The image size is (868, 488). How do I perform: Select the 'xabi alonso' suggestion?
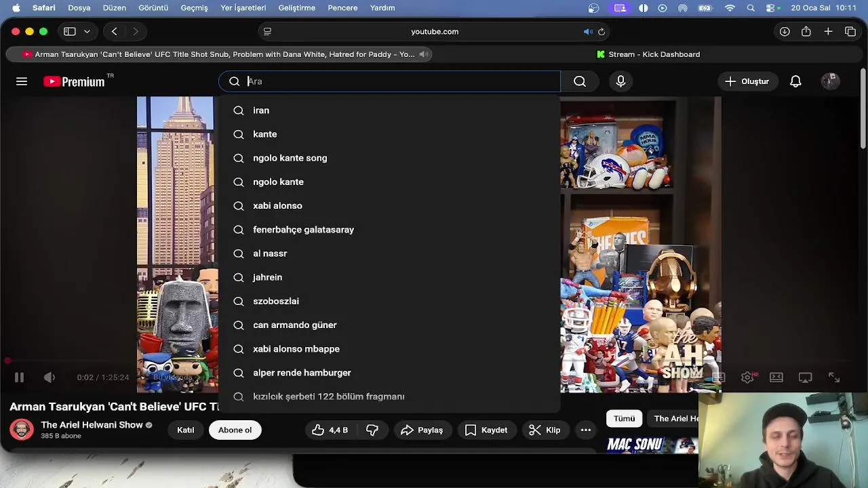point(389,205)
